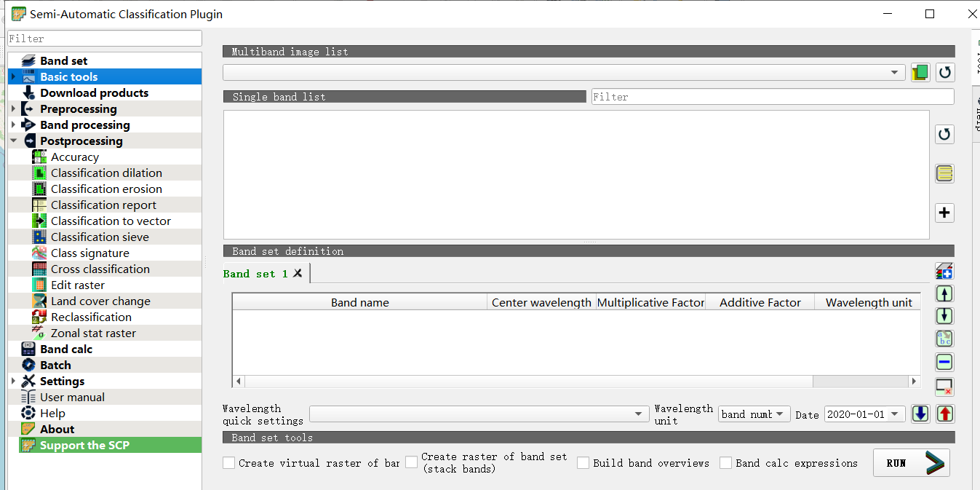Enable Create raster of band set (stack bands)

412,462
